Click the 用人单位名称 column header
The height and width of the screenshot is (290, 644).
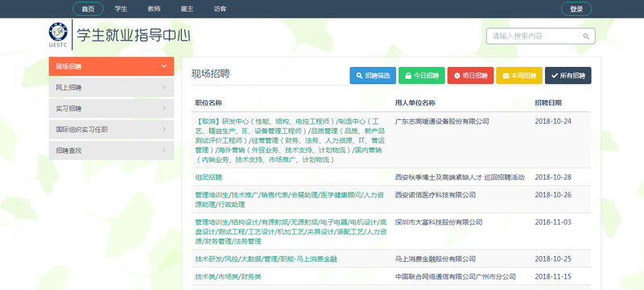[x=415, y=102]
